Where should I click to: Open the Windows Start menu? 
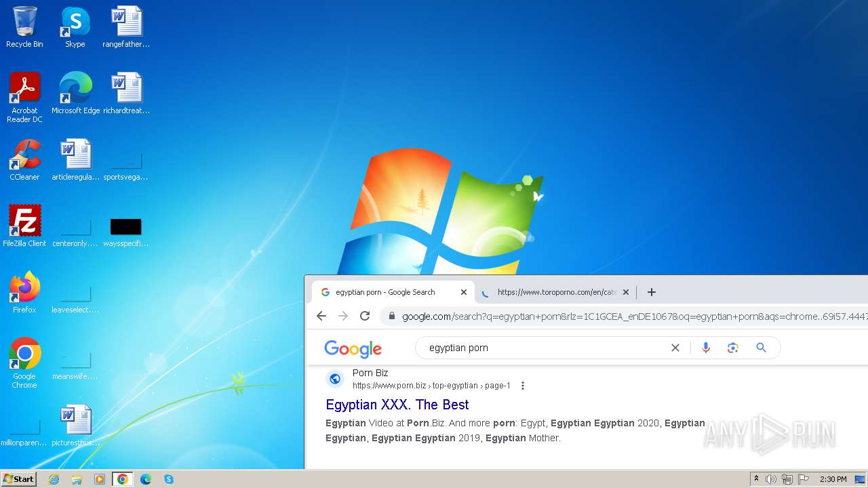[x=18, y=479]
